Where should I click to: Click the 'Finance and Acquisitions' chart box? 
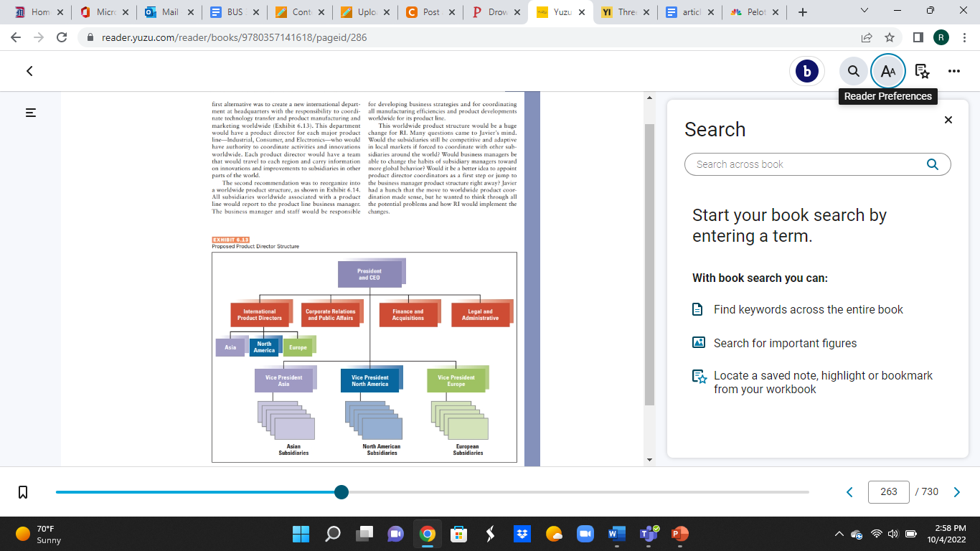coord(407,314)
